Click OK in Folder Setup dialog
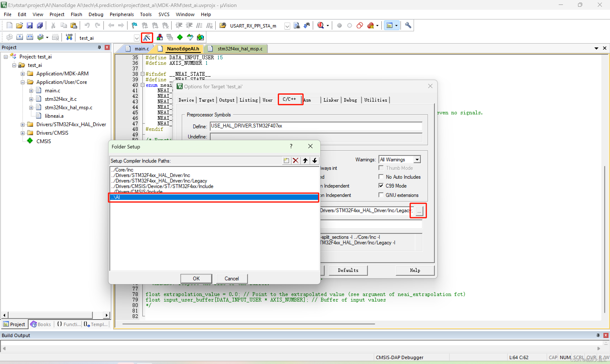Viewport: 610px width, 364px height. pos(196,278)
